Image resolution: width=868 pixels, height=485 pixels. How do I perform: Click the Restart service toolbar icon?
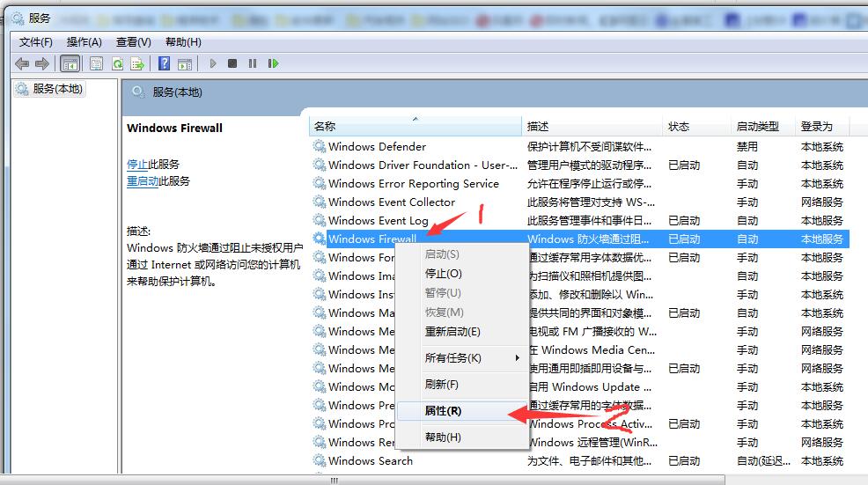273,63
